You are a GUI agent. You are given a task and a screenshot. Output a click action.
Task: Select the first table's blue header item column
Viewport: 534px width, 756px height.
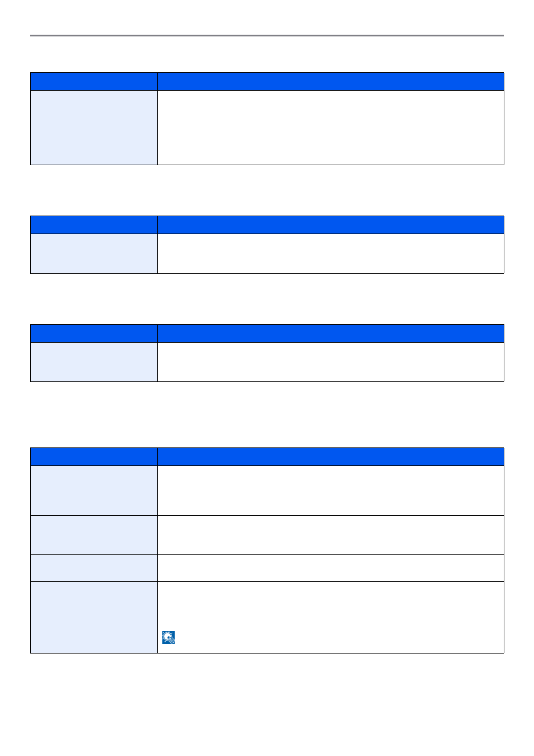[x=94, y=82]
